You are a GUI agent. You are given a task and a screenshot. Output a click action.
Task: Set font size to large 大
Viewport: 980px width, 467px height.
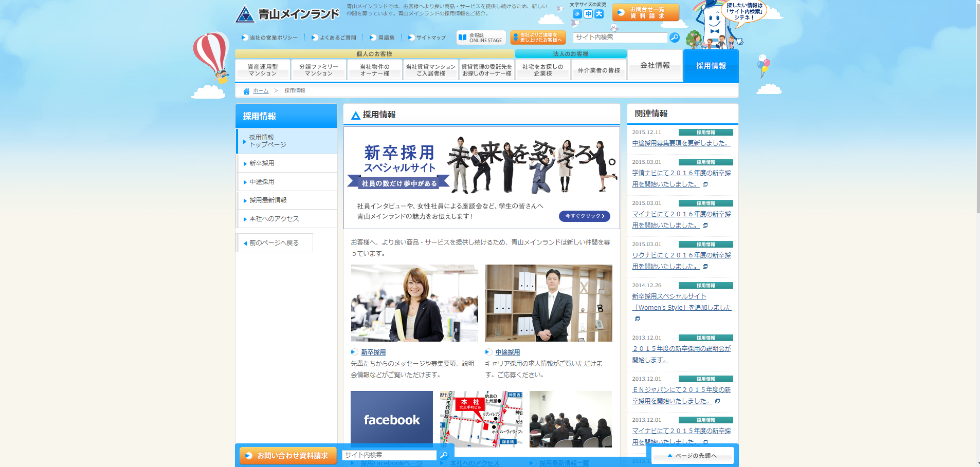click(599, 14)
